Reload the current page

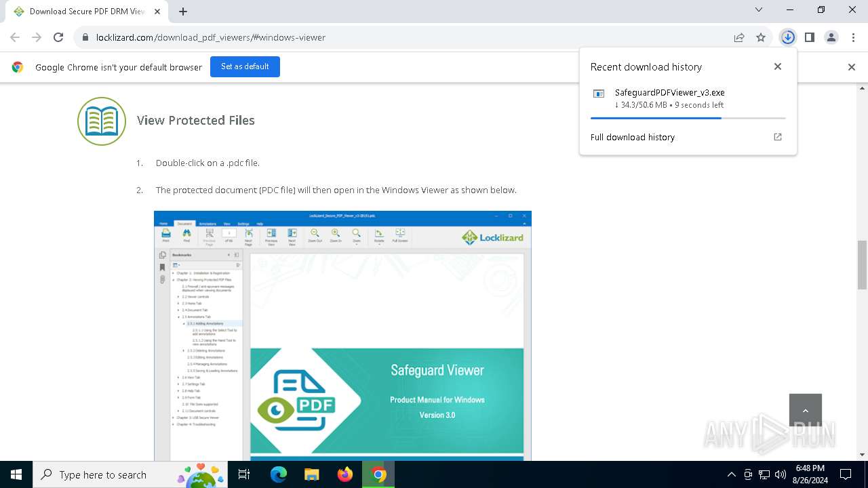[58, 37]
